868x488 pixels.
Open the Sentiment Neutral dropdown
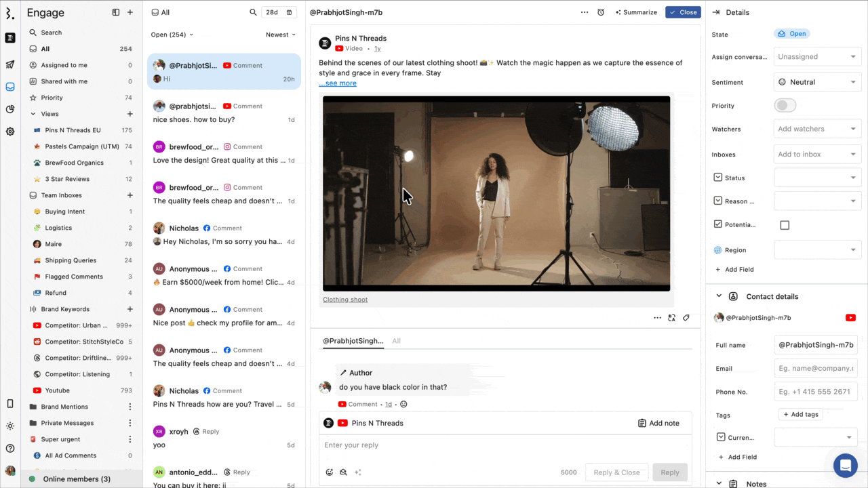coord(816,82)
